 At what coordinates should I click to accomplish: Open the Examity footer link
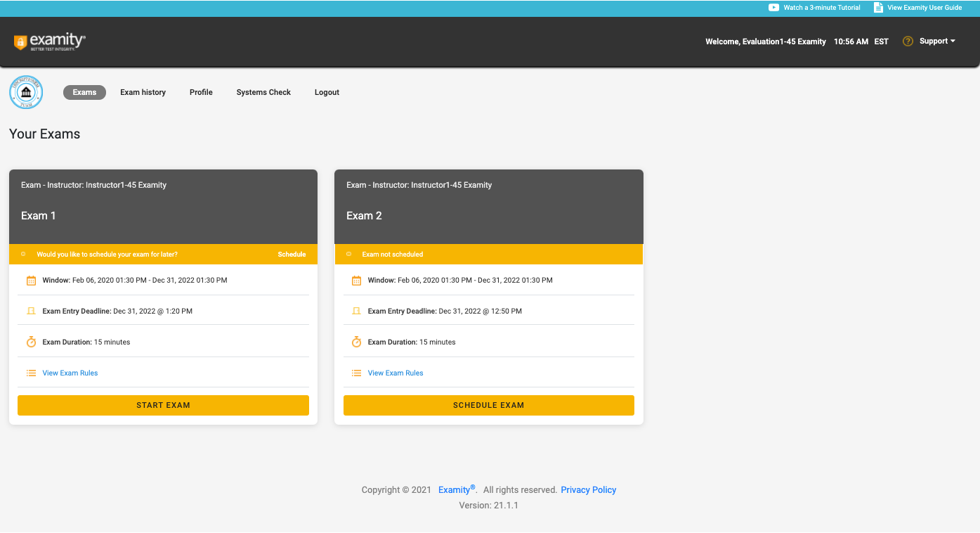pyautogui.click(x=457, y=489)
